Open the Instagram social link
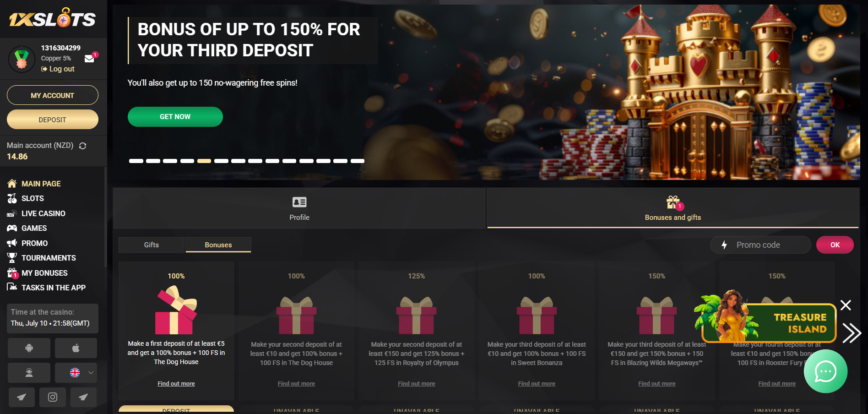The height and width of the screenshot is (414, 868). (x=53, y=397)
